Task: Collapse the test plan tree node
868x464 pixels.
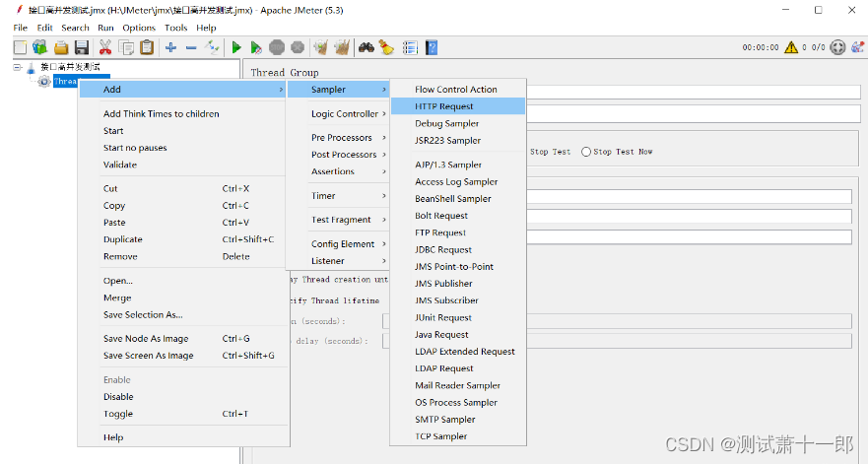Action: point(17,67)
